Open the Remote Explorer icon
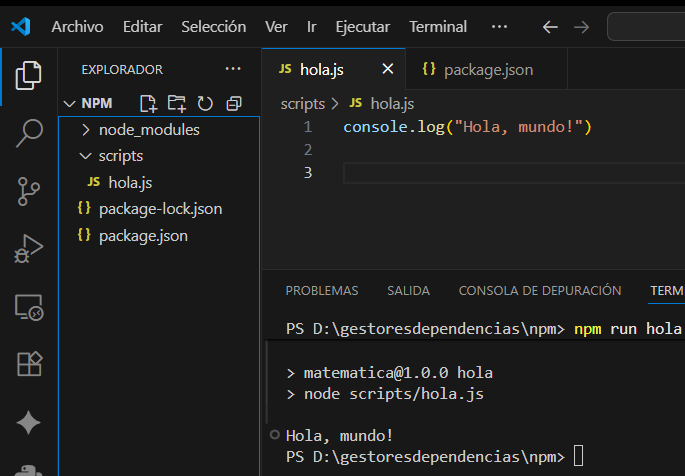The width and height of the screenshot is (685, 476). coord(29,307)
